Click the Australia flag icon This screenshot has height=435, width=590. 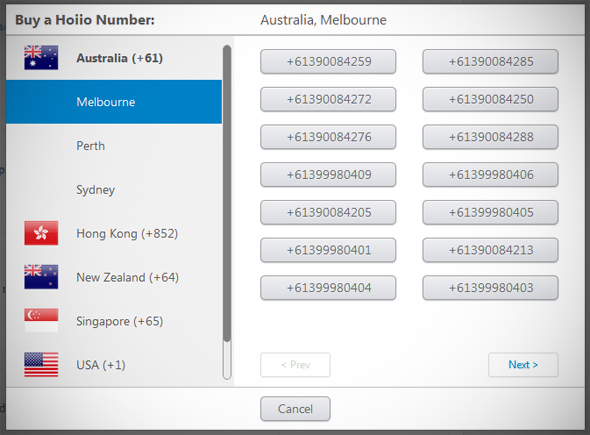pyautogui.click(x=41, y=58)
